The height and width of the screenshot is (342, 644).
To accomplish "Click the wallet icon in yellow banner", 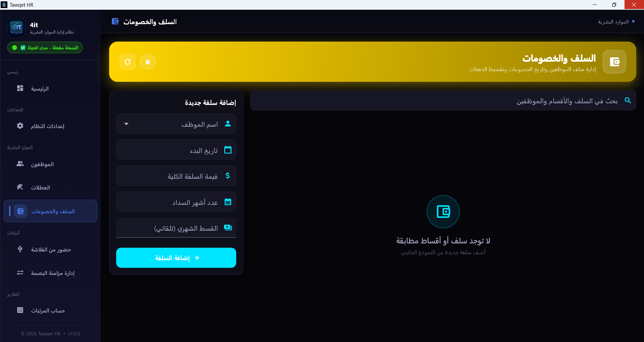I will 614,62.
